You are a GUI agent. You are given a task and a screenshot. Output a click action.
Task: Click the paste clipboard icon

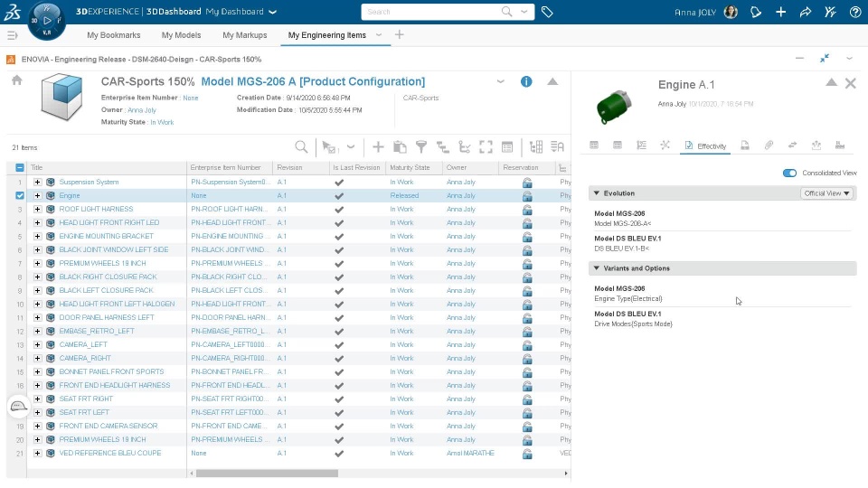[x=400, y=147]
